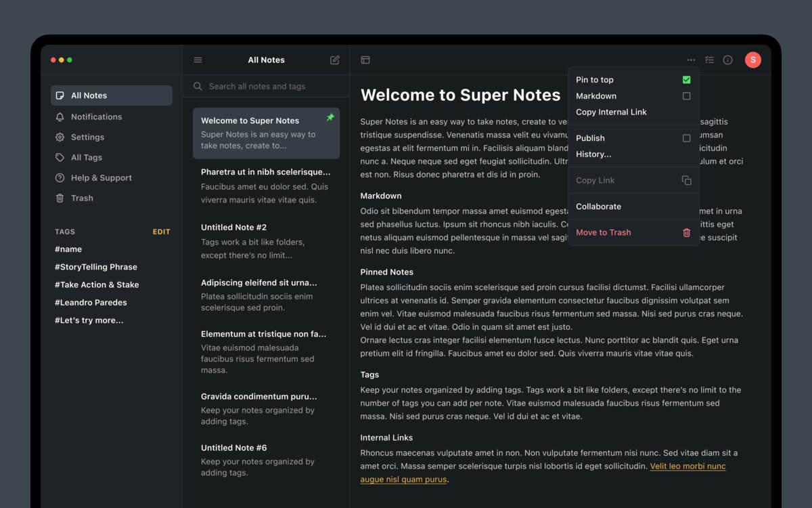Click the red close window button

(x=53, y=60)
